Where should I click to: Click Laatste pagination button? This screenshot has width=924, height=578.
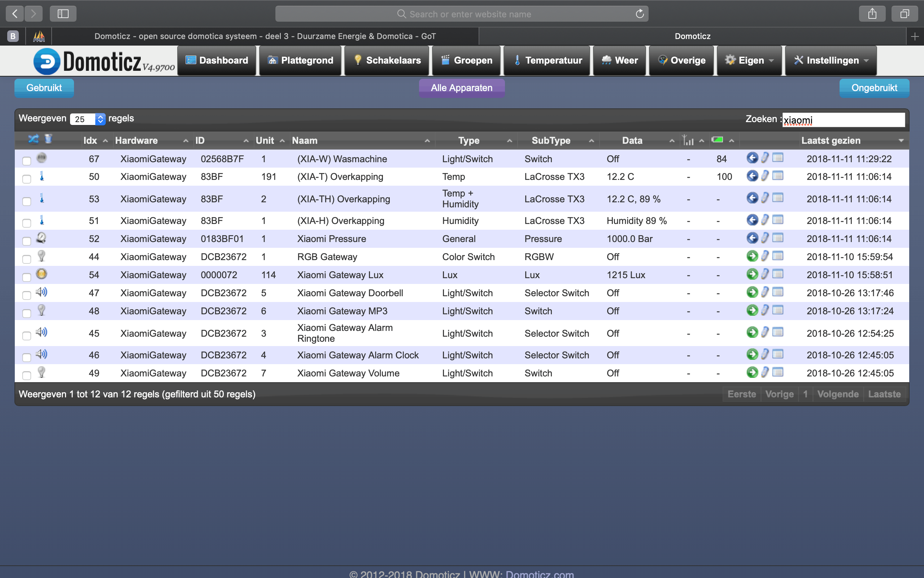click(x=884, y=394)
